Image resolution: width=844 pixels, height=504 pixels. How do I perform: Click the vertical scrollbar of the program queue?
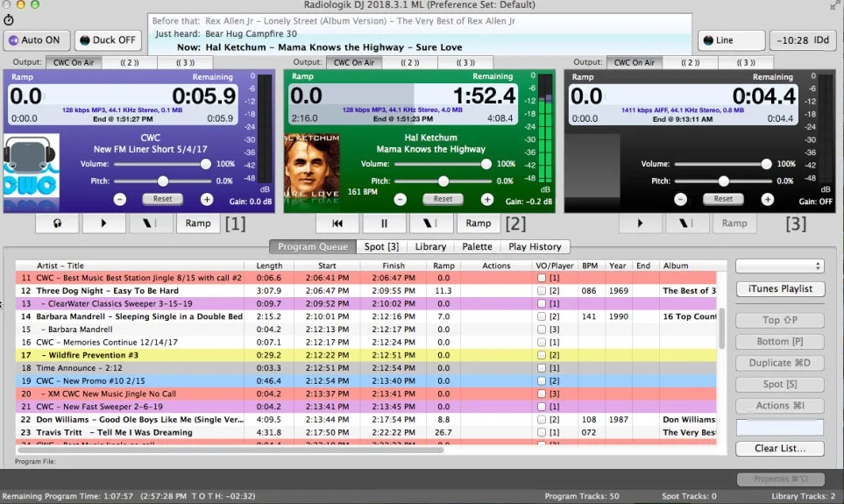pyautogui.click(x=722, y=329)
